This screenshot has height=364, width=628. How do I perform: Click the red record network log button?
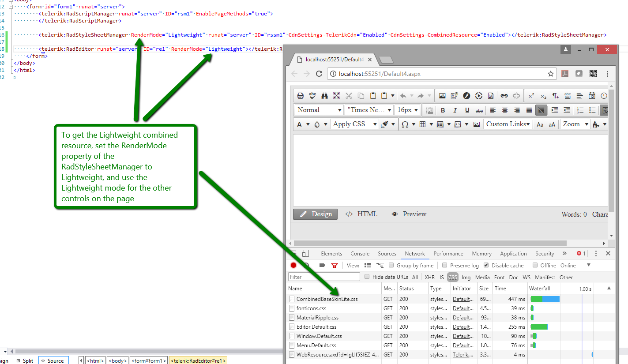(x=293, y=265)
